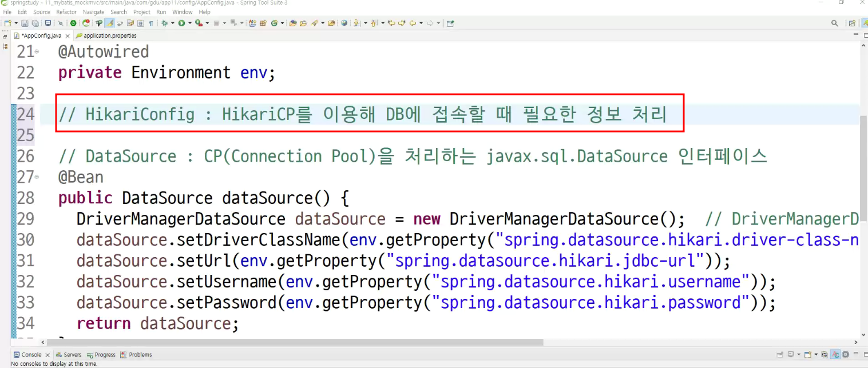Click the Relaunch application icon
This screenshot has width=868, height=368.
click(x=86, y=23)
